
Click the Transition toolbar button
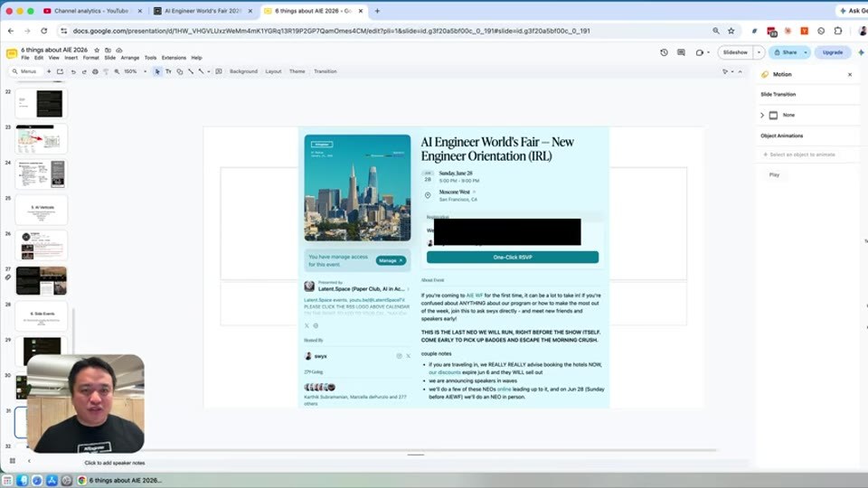click(325, 71)
